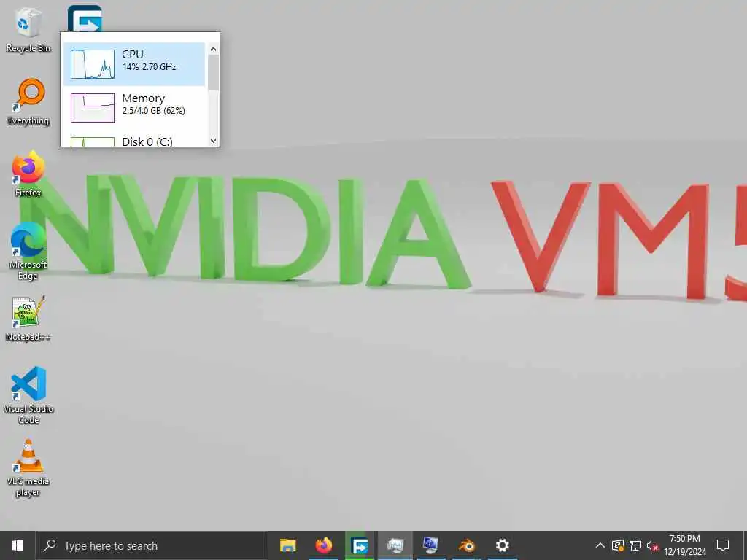Viewport: 747px width, 560px height.
Task: Click the muted volume tray icon
Action: pos(652,545)
